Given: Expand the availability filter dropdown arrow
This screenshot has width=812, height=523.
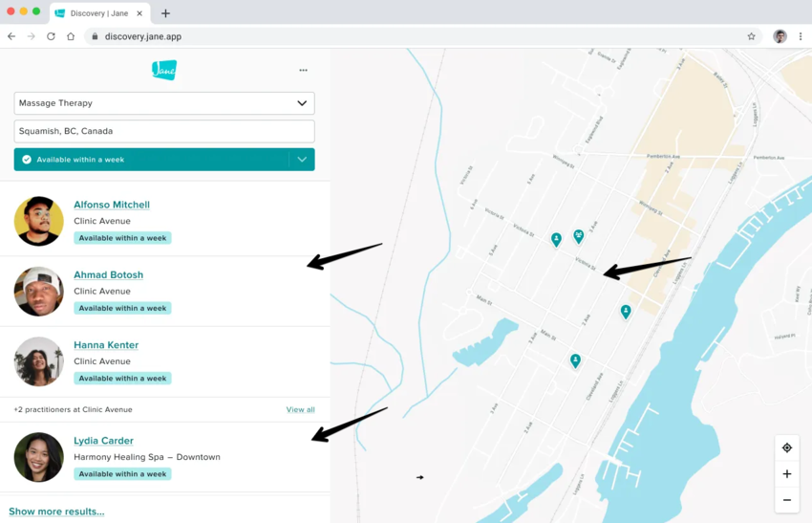Looking at the screenshot, I should click(x=302, y=160).
